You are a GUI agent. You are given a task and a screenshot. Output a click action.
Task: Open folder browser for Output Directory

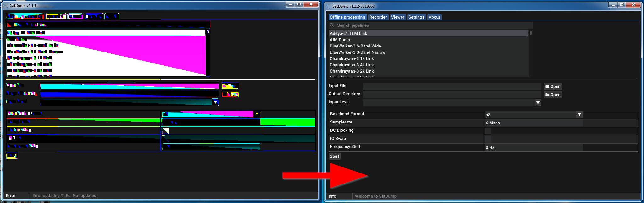[x=553, y=95]
